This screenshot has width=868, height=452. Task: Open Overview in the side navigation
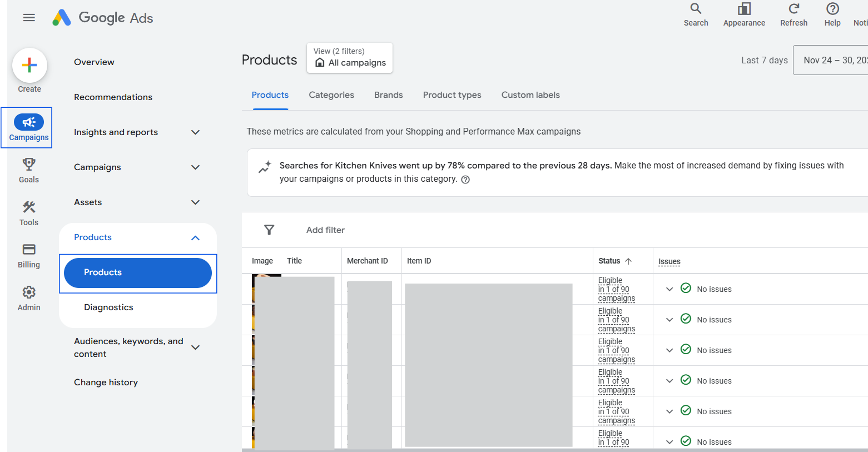point(94,62)
